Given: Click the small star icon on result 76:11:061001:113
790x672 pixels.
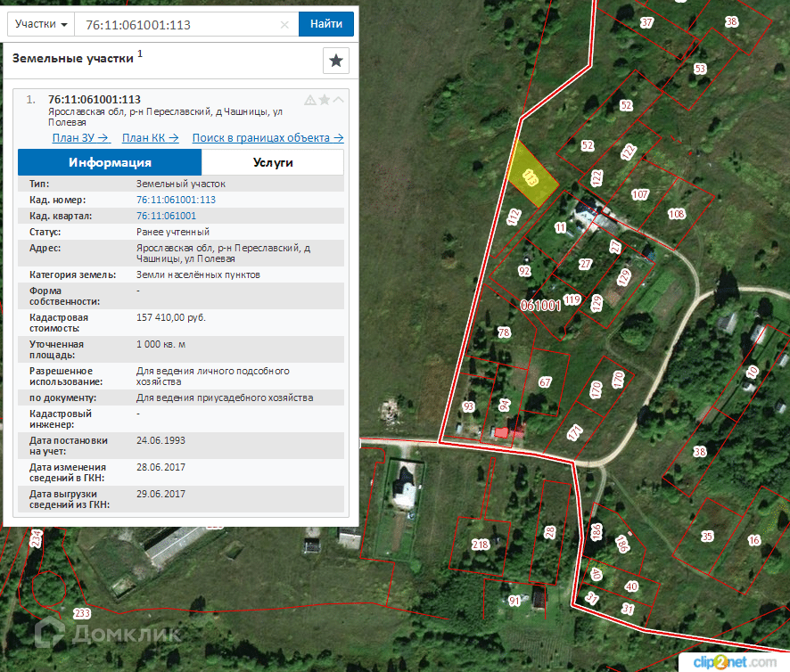Looking at the screenshot, I should [x=325, y=99].
